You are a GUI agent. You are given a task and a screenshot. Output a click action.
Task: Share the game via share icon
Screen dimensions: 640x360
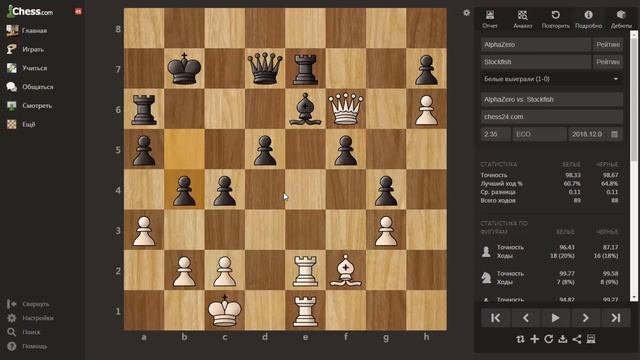coord(577,339)
